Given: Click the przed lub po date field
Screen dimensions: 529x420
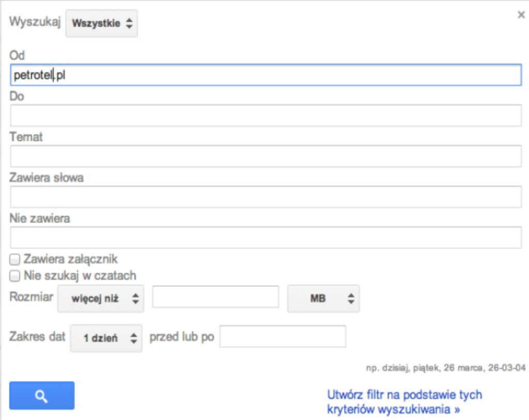Looking at the screenshot, I should point(283,338).
